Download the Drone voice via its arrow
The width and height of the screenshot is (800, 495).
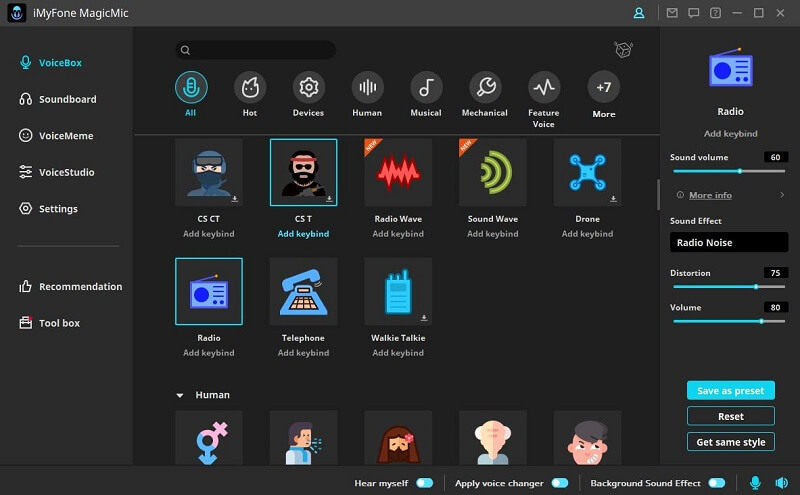[613, 199]
